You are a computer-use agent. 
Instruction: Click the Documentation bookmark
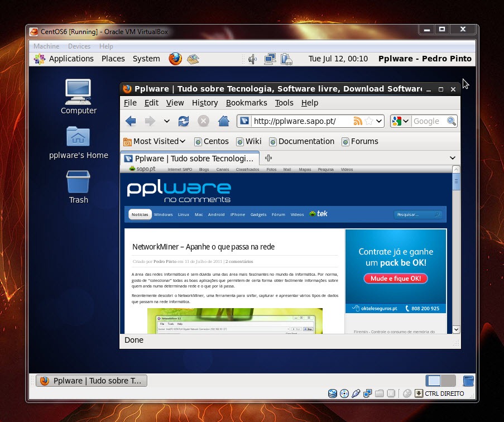[x=302, y=141]
